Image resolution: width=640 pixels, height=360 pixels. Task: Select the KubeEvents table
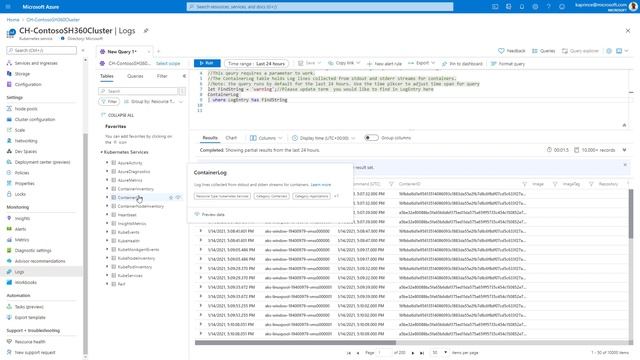pos(129,232)
